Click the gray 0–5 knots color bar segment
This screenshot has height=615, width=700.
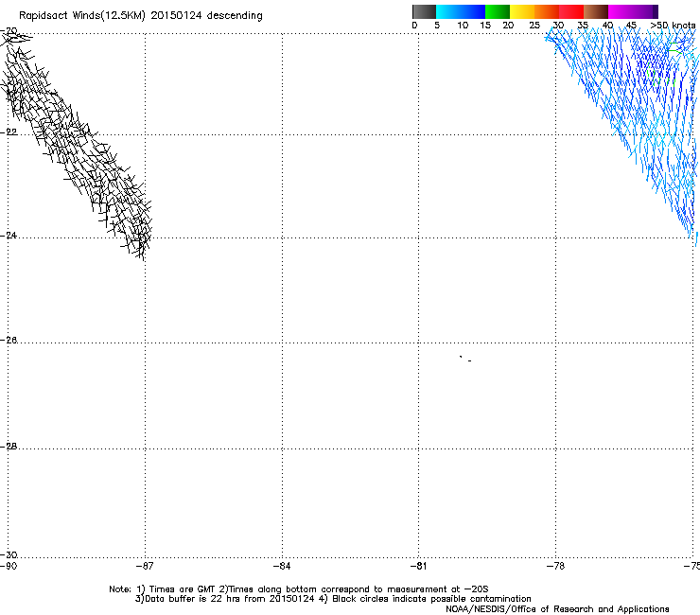(x=424, y=11)
